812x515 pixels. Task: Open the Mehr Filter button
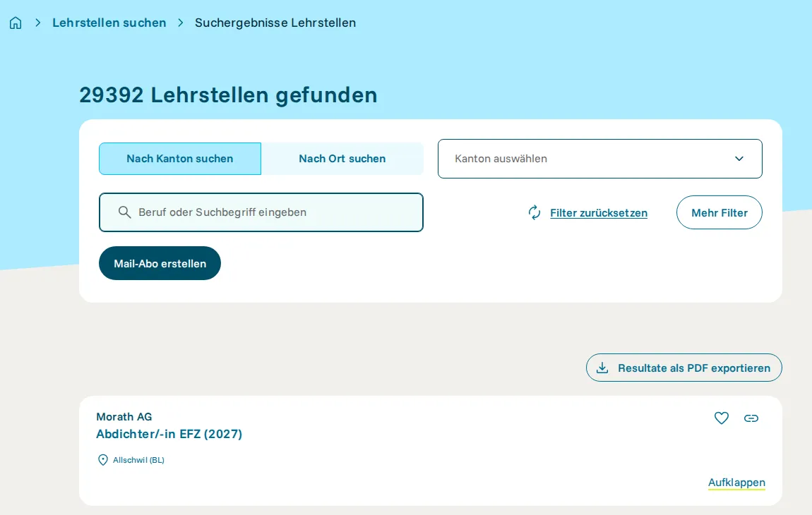pos(720,212)
